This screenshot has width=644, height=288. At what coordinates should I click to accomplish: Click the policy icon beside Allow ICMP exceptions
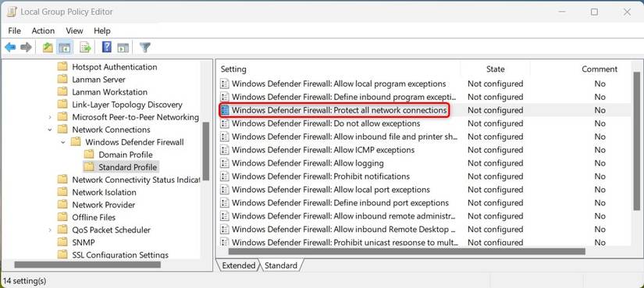point(225,150)
